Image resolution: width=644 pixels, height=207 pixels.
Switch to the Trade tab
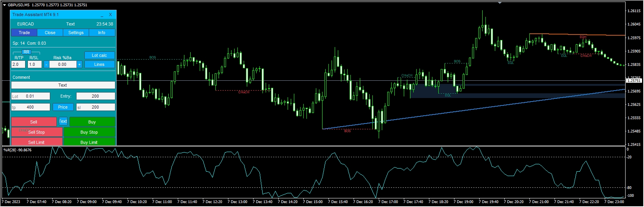click(x=24, y=33)
